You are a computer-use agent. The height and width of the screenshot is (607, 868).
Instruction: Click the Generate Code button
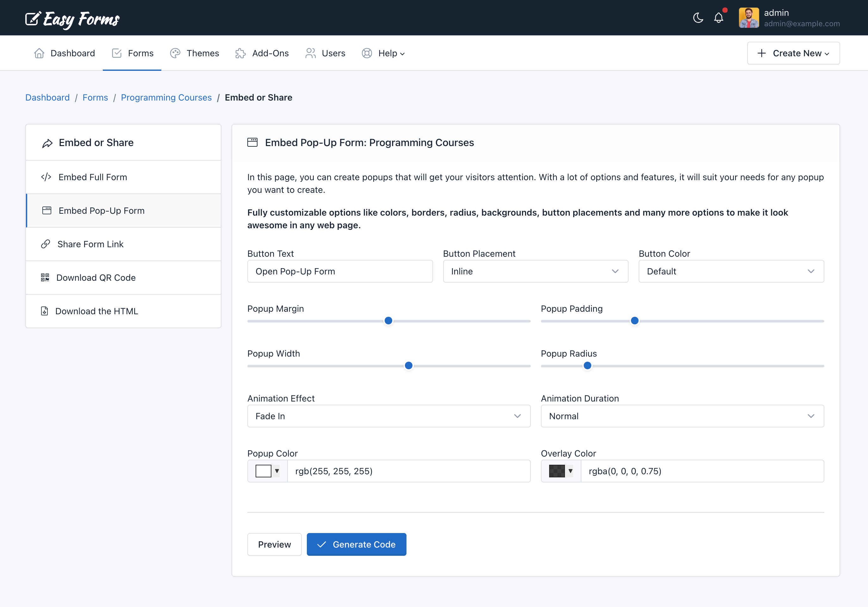(356, 544)
